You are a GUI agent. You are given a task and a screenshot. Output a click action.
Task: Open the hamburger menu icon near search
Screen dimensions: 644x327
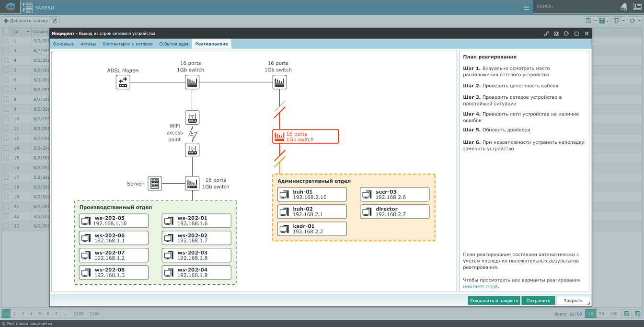click(526, 7)
